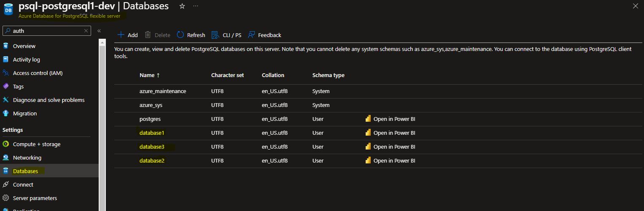Open Compute + storage settings
The width and height of the screenshot is (644, 211).
pyautogui.click(x=37, y=144)
